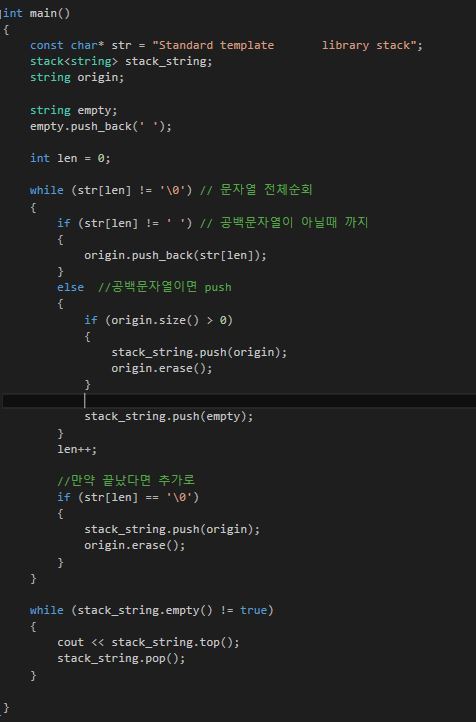Image resolution: width=476 pixels, height=722 pixels.
Task: Click the 'else' keyword
Action: tap(70, 287)
